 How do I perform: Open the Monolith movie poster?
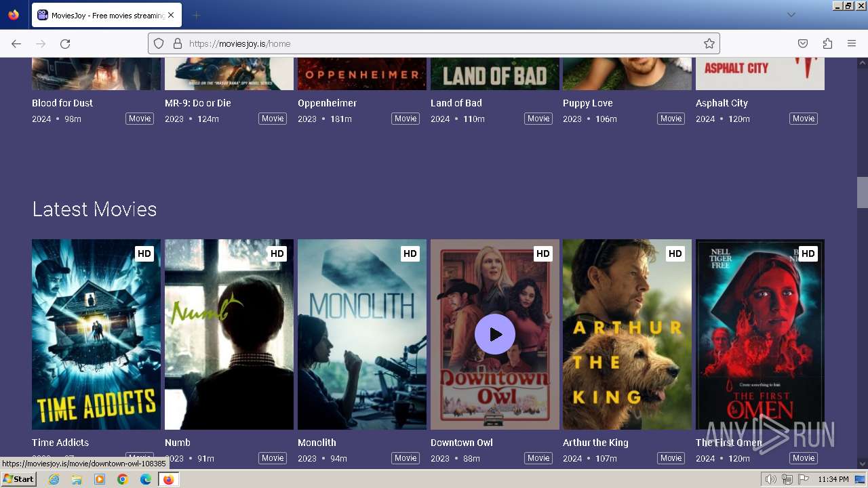pos(362,334)
